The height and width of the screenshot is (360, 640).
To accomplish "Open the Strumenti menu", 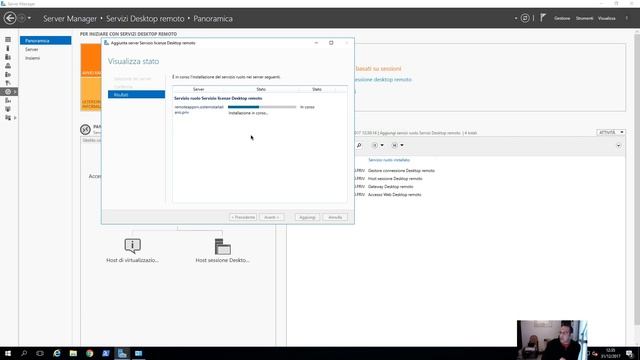I will (x=584, y=18).
